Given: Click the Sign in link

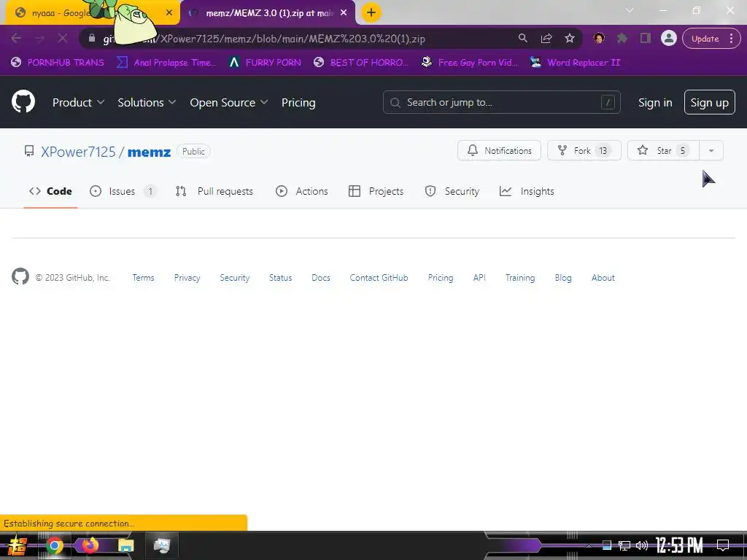Looking at the screenshot, I should [x=655, y=102].
